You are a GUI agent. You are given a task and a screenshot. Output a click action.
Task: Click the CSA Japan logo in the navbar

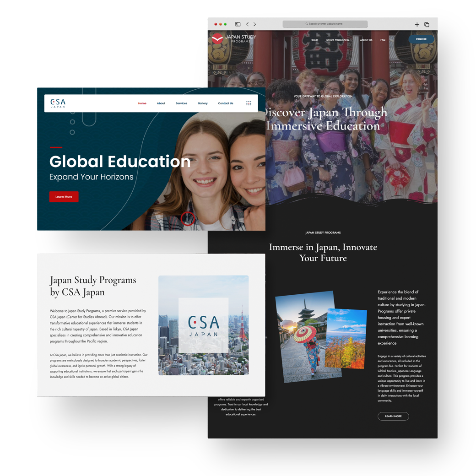point(58,103)
